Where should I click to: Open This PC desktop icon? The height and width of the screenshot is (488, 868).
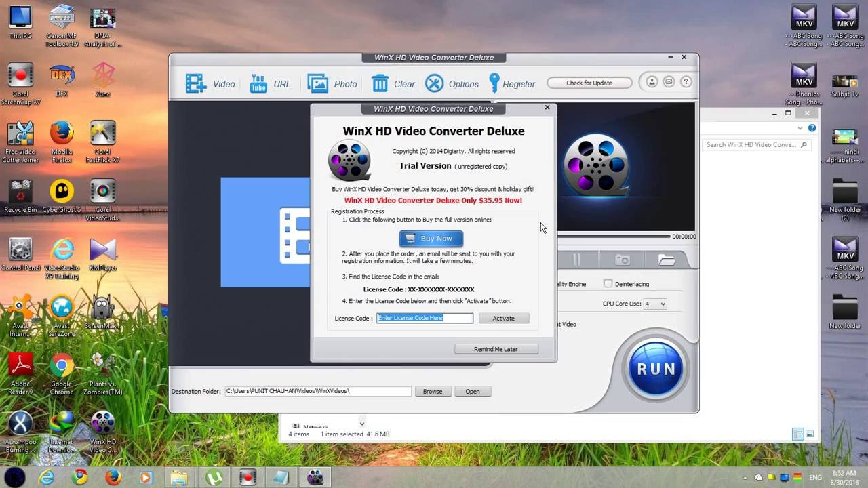click(20, 22)
